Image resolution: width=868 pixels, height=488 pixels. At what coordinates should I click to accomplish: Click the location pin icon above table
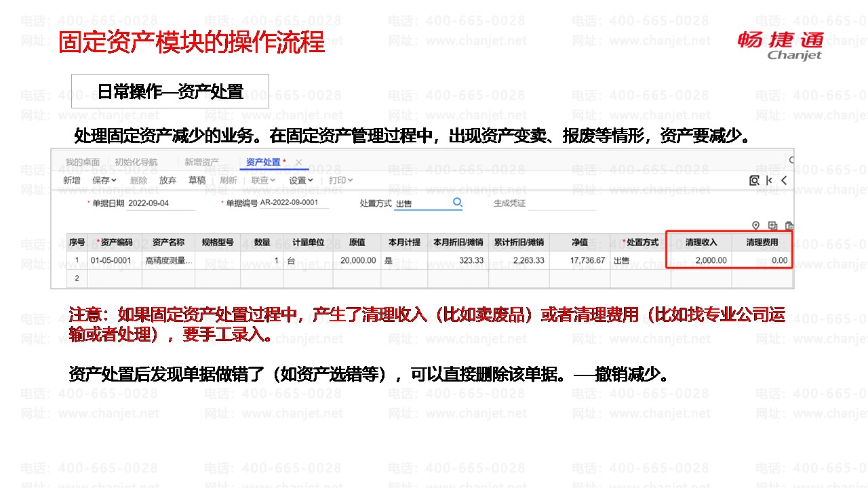(x=756, y=226)
